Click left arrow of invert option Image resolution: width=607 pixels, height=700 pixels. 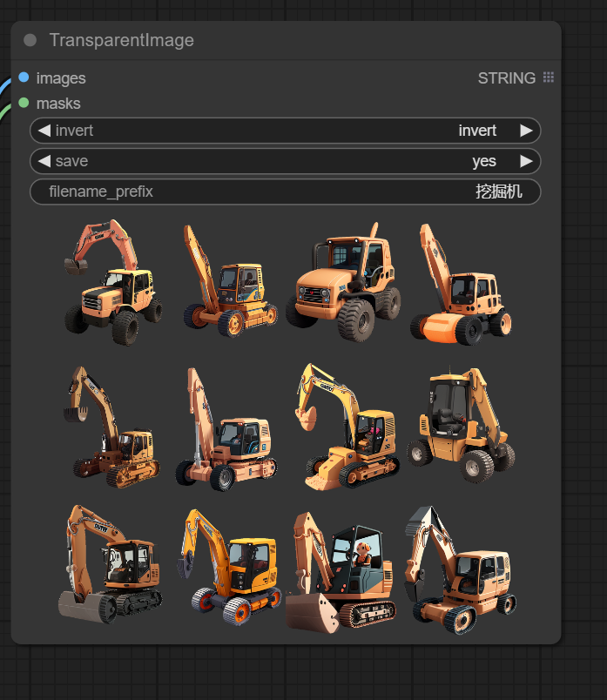pos(44,131)
